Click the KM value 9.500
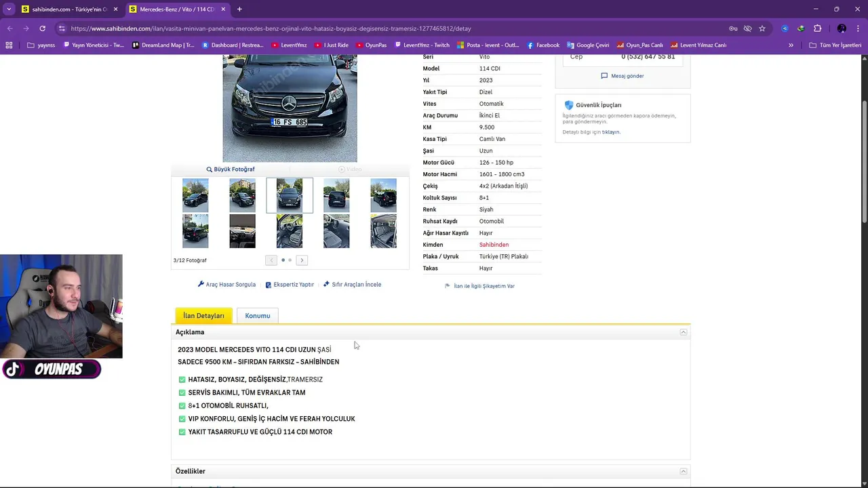 click(487, 127)
